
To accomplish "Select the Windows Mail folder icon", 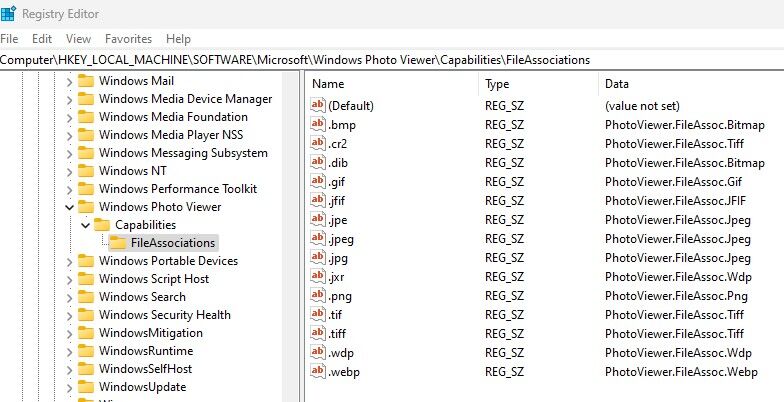I will (86, 81).
